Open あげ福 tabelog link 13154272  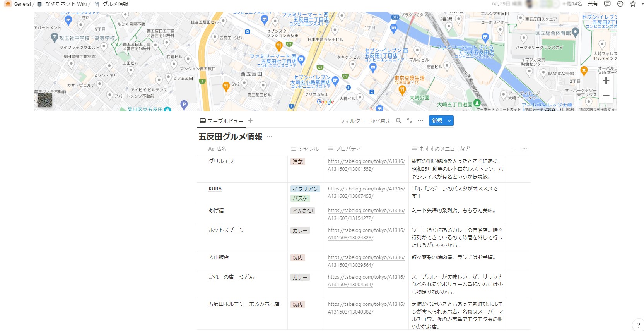pyautogui.click(x=366, y=214)
